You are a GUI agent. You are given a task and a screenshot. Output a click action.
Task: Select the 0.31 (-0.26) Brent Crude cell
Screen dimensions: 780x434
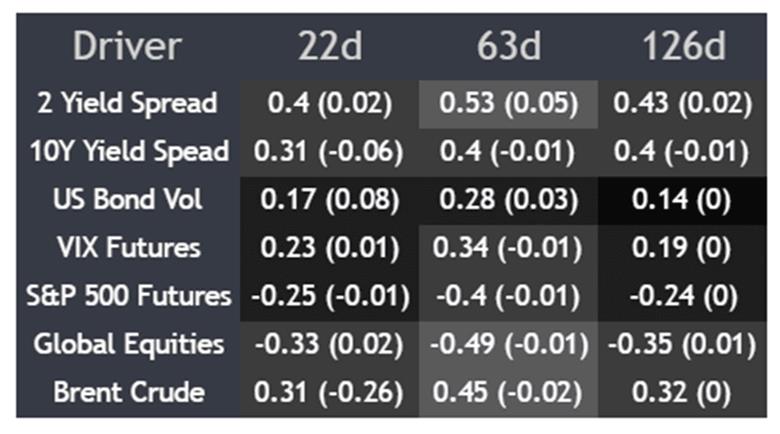pyautogui.click(x=329, y=393)
